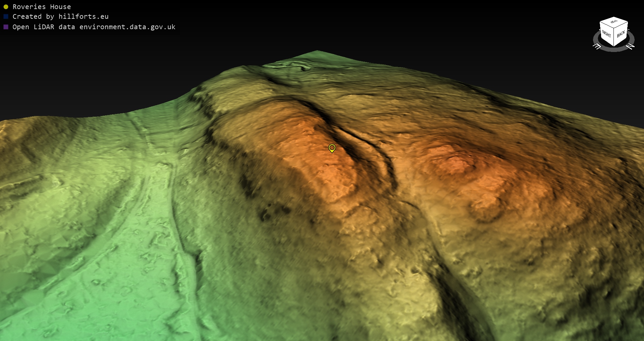Select the BACK face of the view cube

click(x=621, y=34)
